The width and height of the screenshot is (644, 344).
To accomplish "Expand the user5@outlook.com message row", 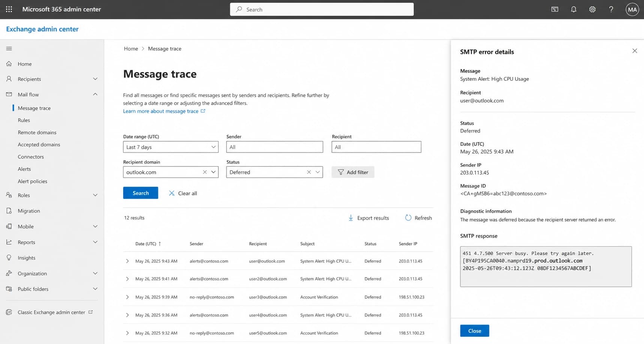I will point(128,333).
